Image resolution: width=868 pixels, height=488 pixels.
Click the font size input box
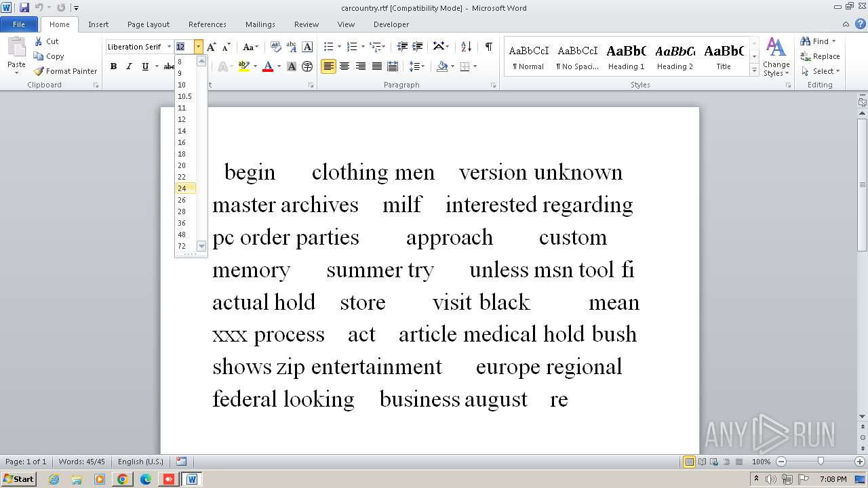(184, 47)
